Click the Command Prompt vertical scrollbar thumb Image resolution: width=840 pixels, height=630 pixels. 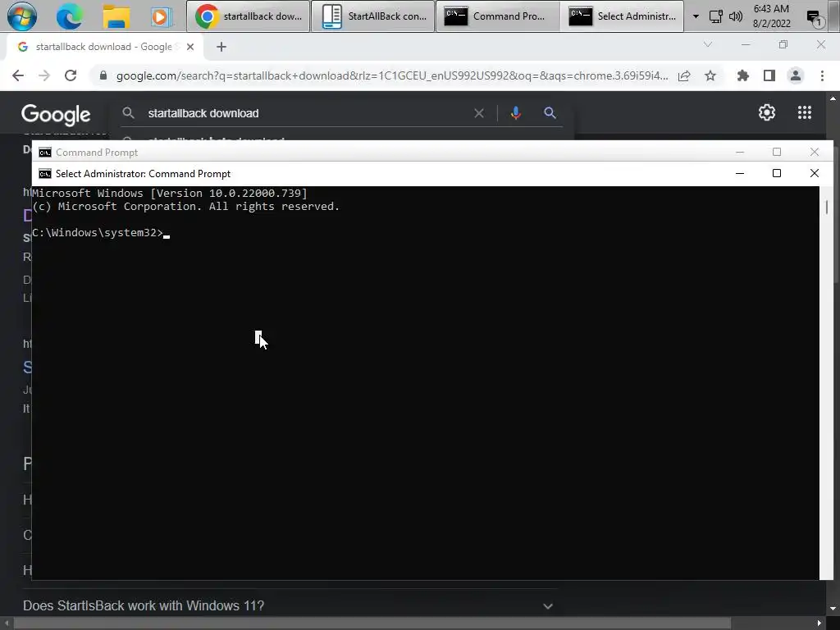(x=827, y=207)
